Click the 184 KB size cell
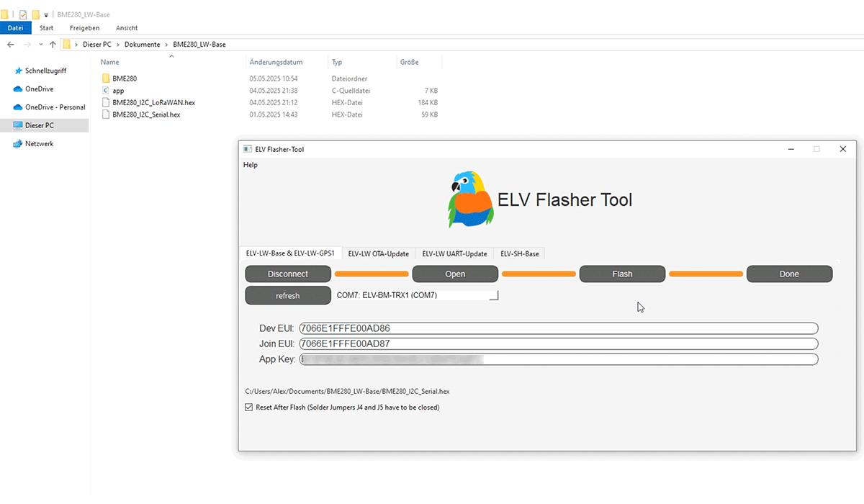This screenshot has width=864, height=504. click(x=428, y=103)
